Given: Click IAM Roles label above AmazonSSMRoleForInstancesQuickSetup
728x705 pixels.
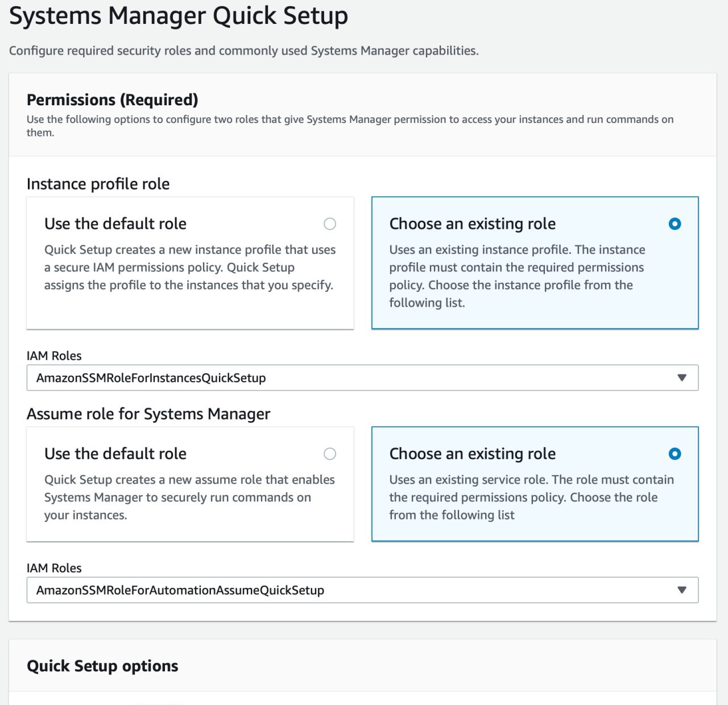Looking at the screenshot, I should 54,356.
